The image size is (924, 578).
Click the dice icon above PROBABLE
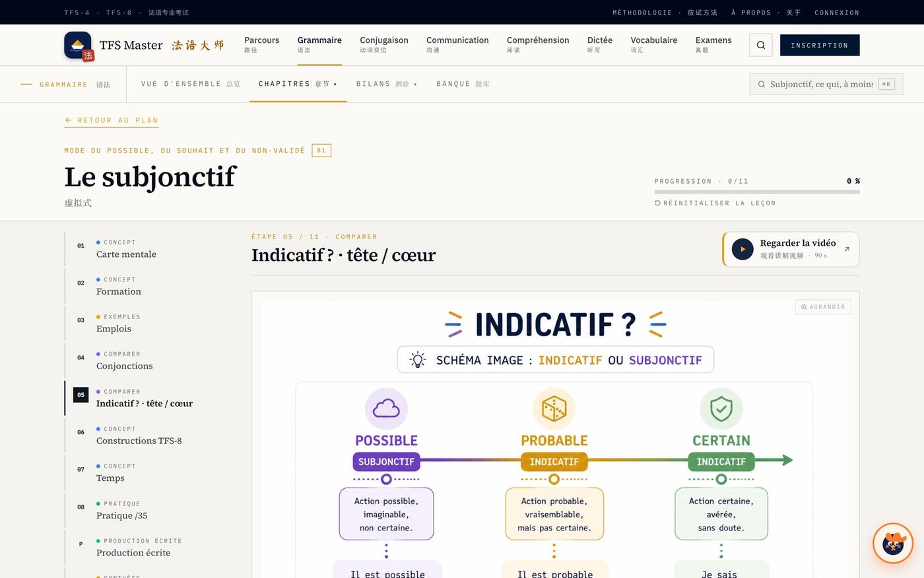click(x=554, y=409)
